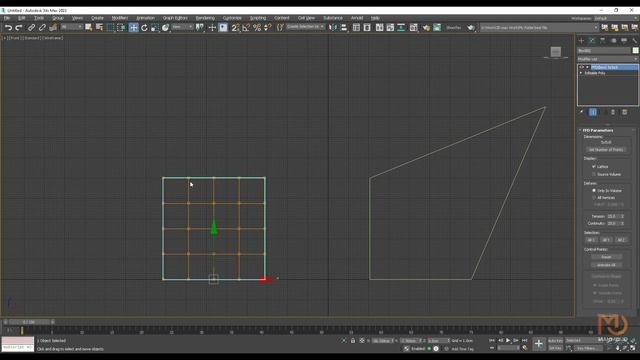
Task: Open the Modifiers menu
Action: tap(120, 18)
